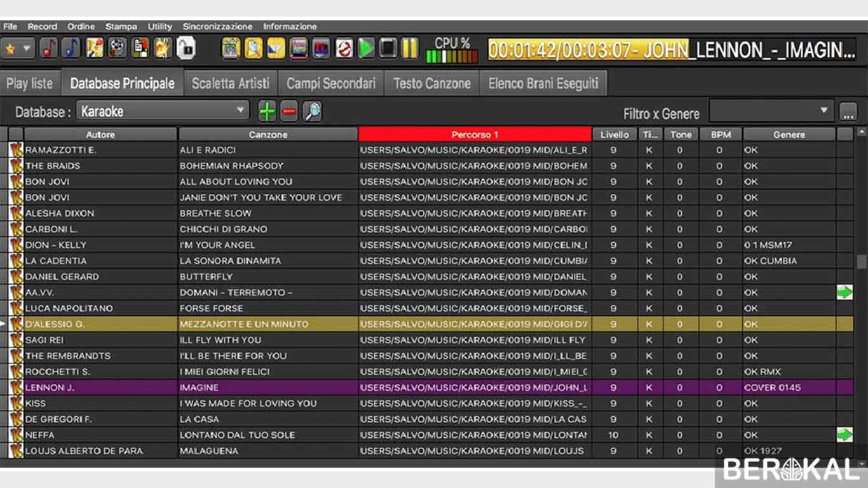Viewport: 868px width, 488px height.
Task: Select the IMAGINE song cell
Action: click(x=268, y=388)
